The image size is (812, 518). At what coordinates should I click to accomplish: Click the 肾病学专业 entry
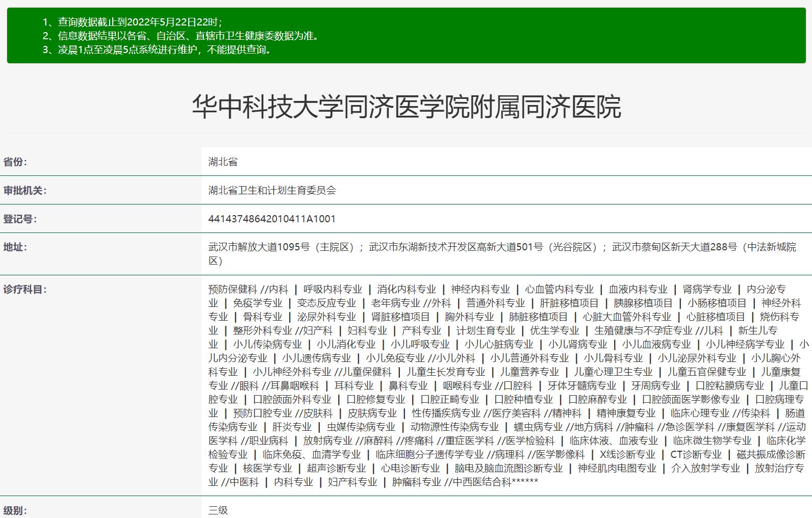pyautogui.click(x=707, y=290)
